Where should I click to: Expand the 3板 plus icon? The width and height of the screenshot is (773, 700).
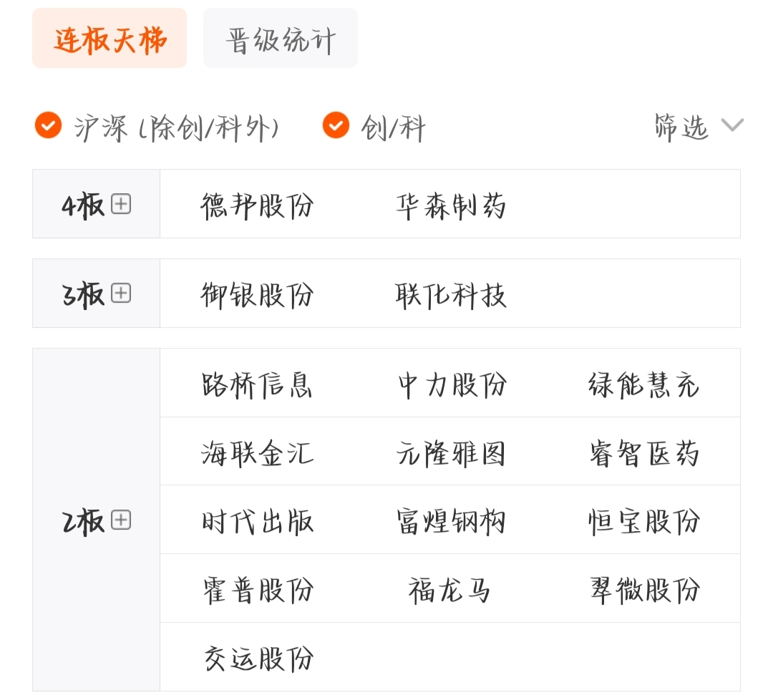[x=121, y=293]
